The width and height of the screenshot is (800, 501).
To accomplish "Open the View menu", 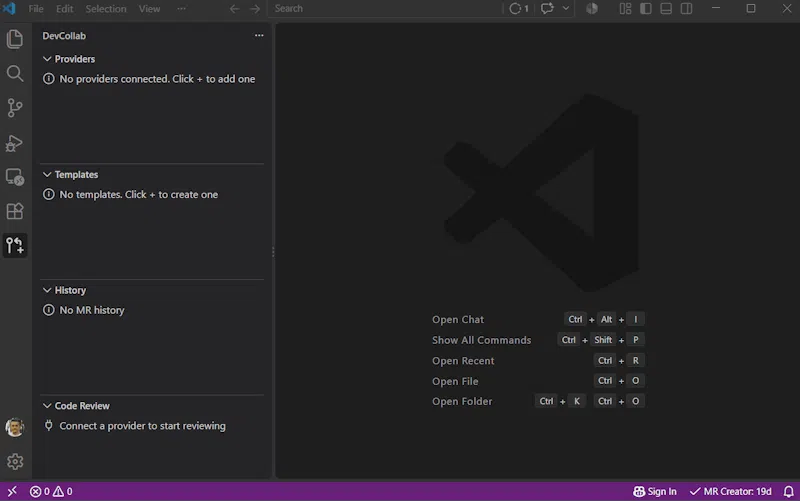I will [x=149, y=9].
